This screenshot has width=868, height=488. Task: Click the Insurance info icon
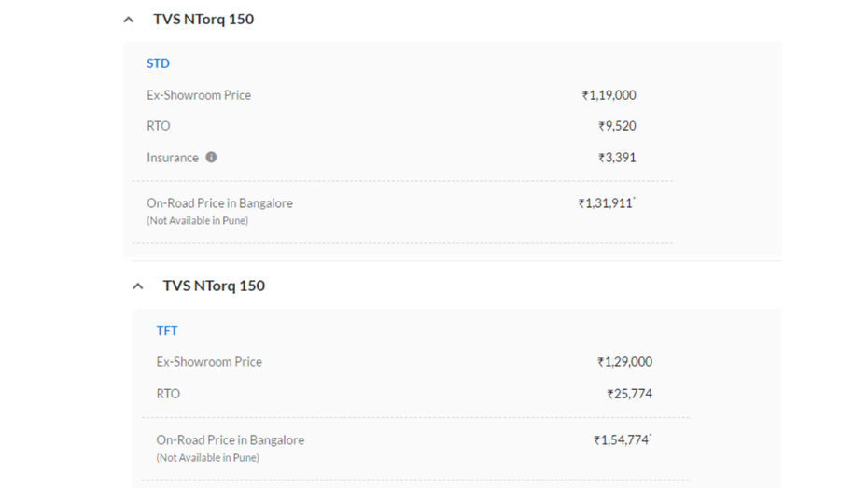211,157
